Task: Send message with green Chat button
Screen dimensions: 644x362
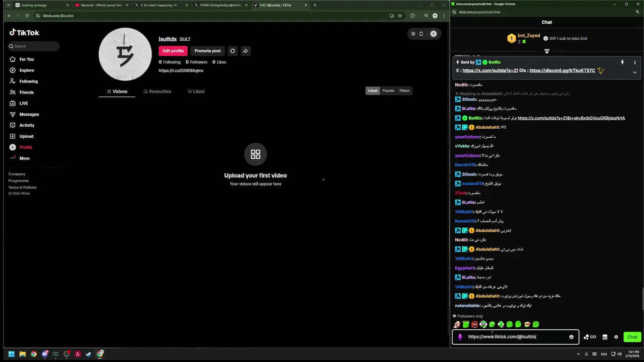Action: pyautogui.click(x=632, y=337)
